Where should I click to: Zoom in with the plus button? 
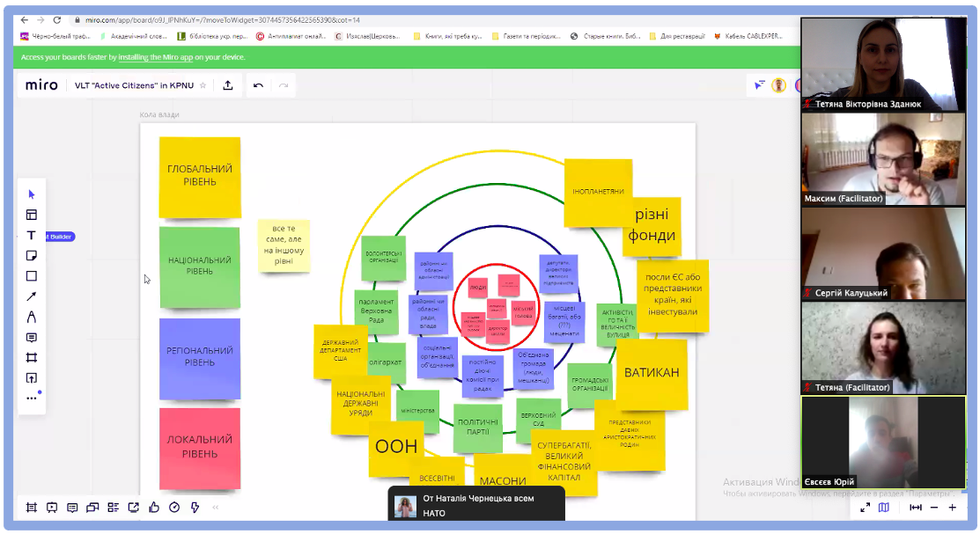pos(952,508)
